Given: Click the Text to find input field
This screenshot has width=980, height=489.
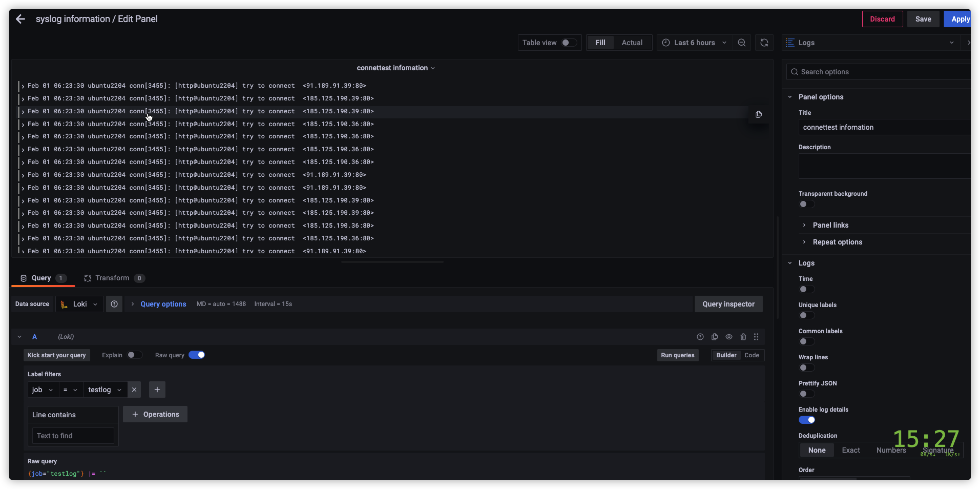Looking at the screenshot, I should click(x=73, y=435).
